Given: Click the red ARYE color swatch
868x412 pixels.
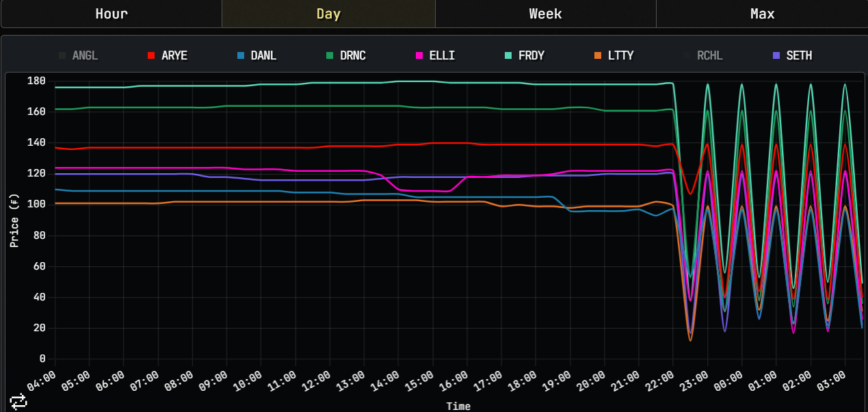Looking at the screenshot, I should pos(151,55).
